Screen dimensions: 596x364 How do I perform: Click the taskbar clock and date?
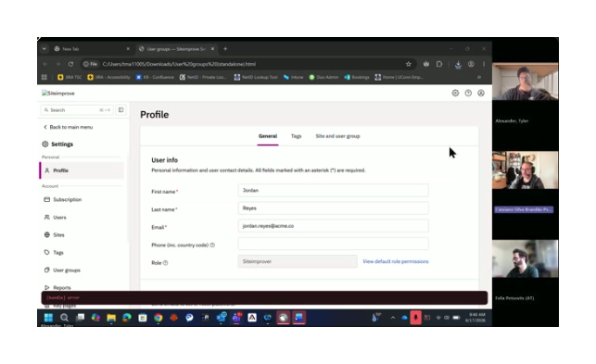476,318
